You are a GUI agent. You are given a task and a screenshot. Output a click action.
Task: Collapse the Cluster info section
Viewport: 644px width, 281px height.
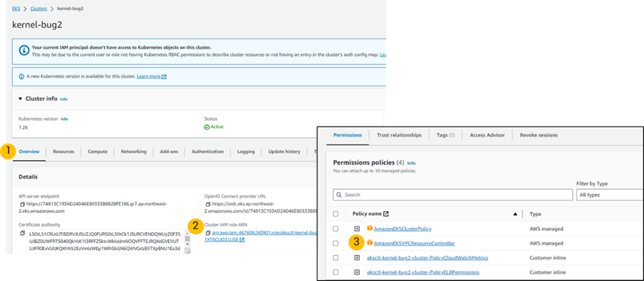(21, 99)
